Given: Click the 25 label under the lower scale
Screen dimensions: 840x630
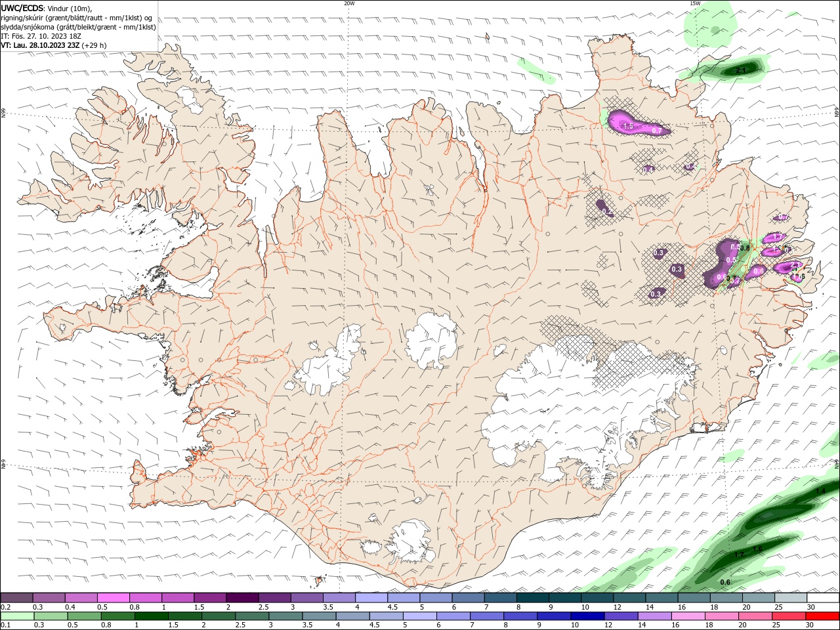Looking at the screenshot, I should (x=776, y=625).
